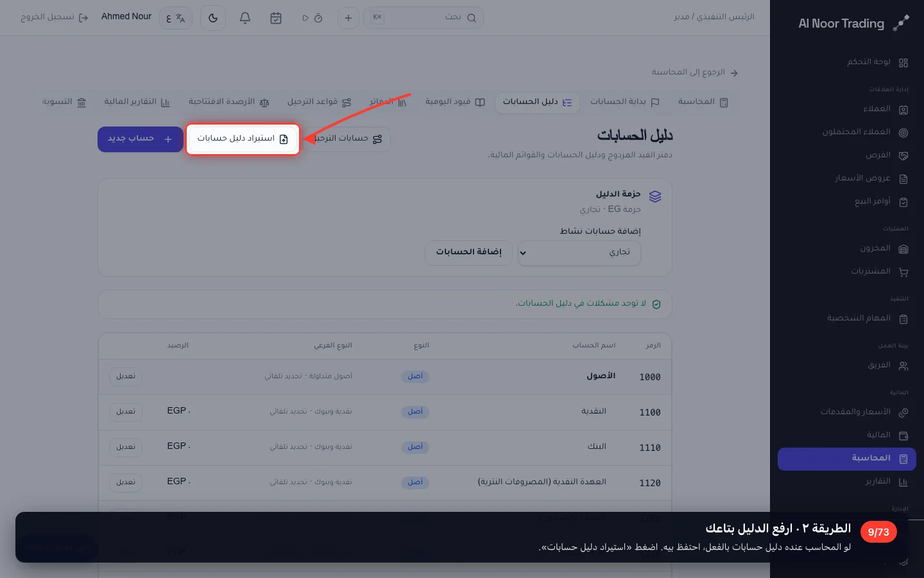Open الأرصدة الافتتاحية tab

228,102
